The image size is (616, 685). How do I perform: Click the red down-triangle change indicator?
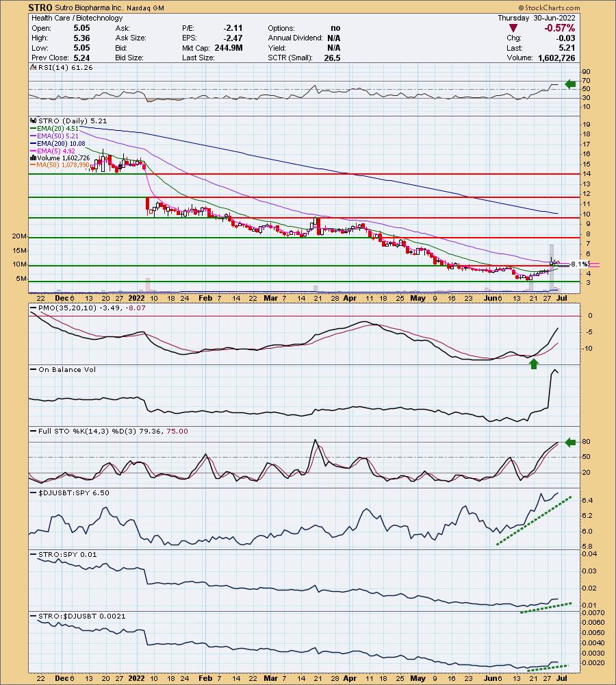point(513,28)
